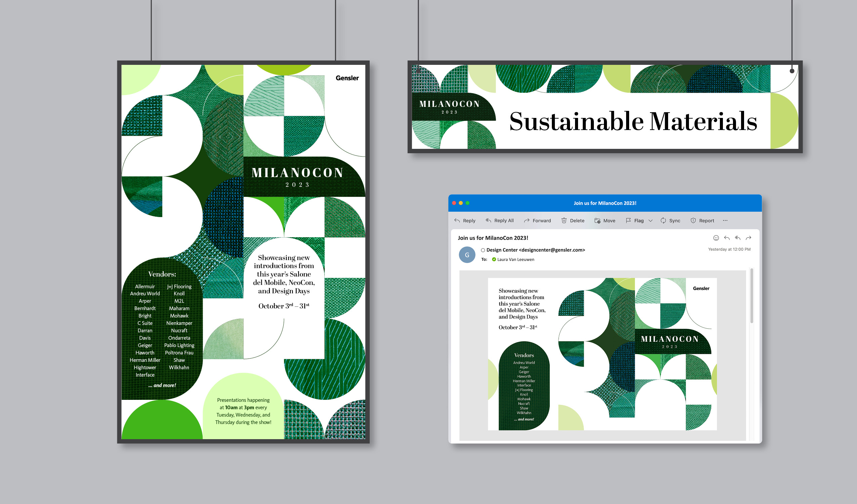Click 'Herman Miller' in the poster vendor list
The image size is (857, 504).
[145, 360]
